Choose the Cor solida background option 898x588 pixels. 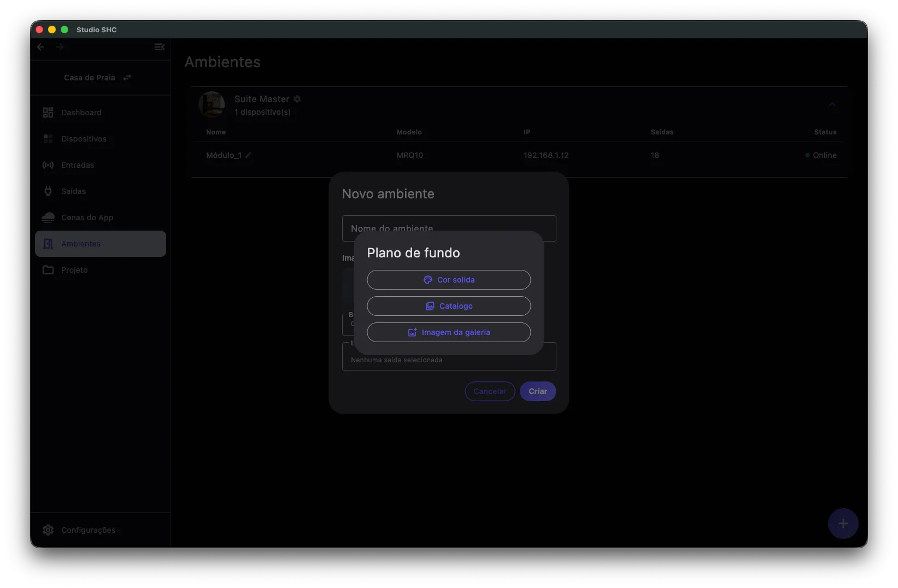[x=449, y=280]
